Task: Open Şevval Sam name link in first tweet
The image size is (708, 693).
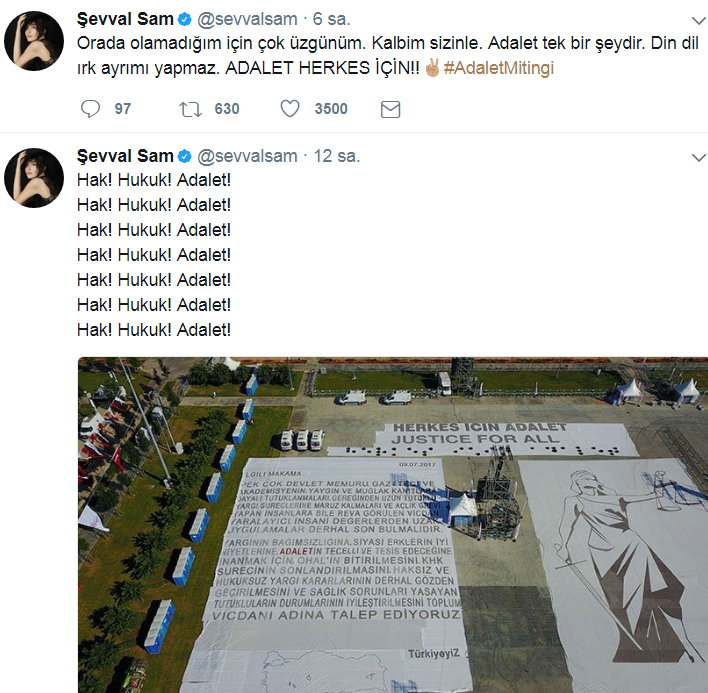Action: (x=125, y=19)
